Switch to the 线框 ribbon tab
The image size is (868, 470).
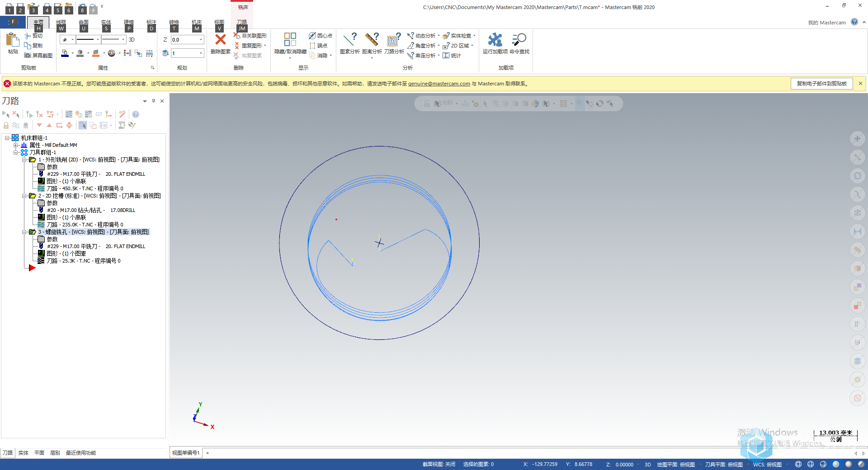61,22
